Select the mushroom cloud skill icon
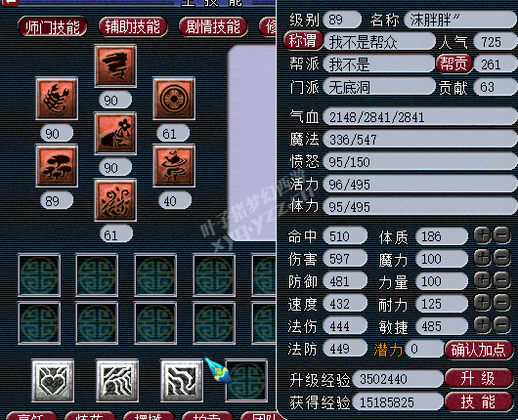The width and height of the screenshot is (518, 420). pos(57,166)
